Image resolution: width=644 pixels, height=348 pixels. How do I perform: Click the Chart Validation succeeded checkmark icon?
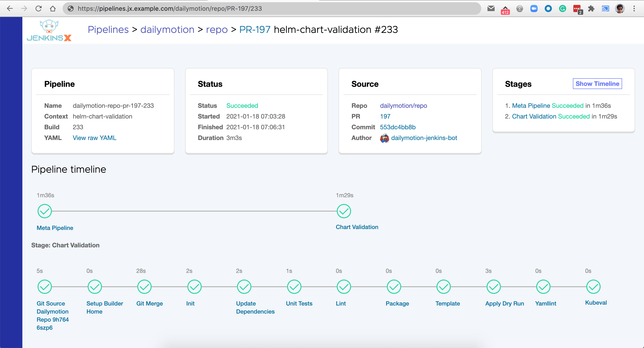click(x=343, y=211)
